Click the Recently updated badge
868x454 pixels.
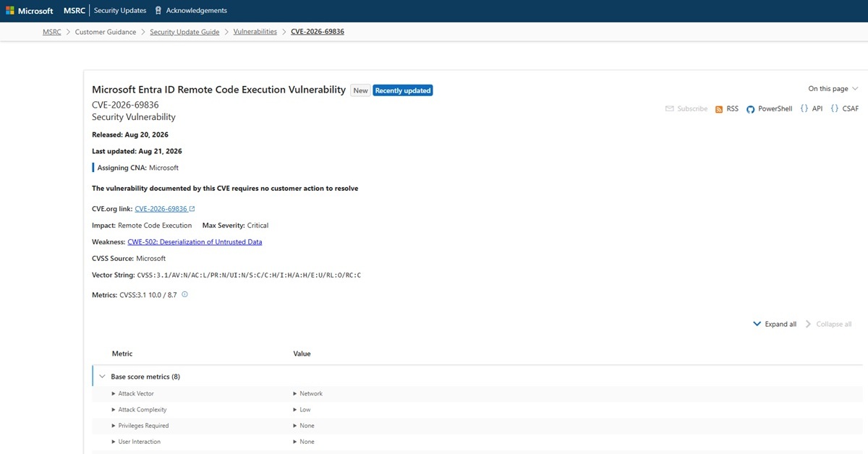point(403,90)
